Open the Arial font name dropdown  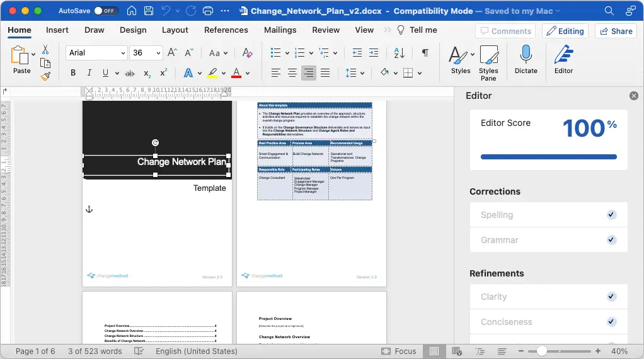[x=96, y=53]
